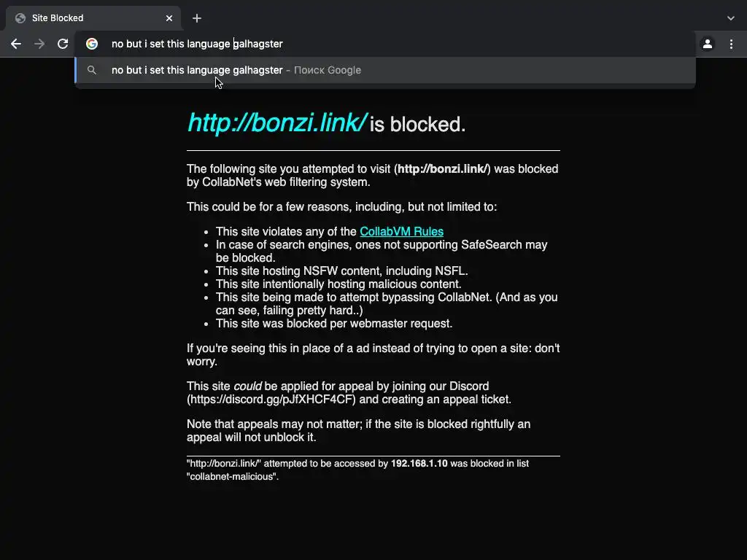Open the CollabVM Rules link
This screenshot has height=560, width=747.
point(402,231)
